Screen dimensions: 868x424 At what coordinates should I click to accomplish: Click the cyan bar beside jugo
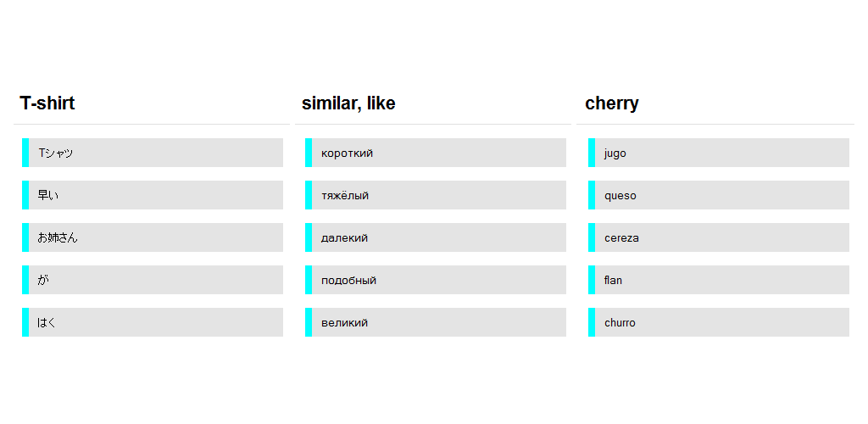tap(592, 153)
